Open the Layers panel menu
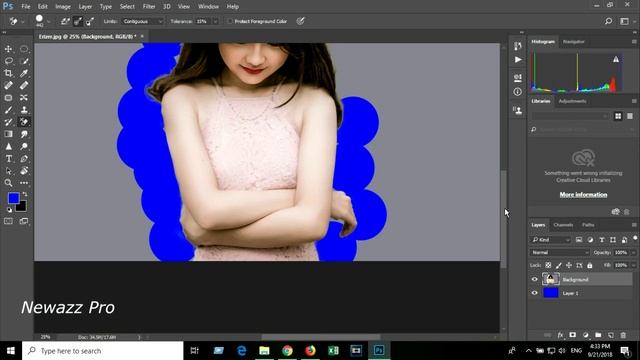Screen dimensions: 640x360 (x=634, y=225)
